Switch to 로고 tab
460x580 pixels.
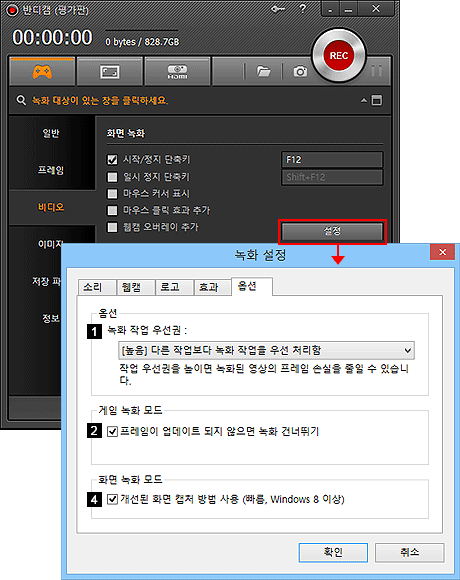(x=174, y=287)
